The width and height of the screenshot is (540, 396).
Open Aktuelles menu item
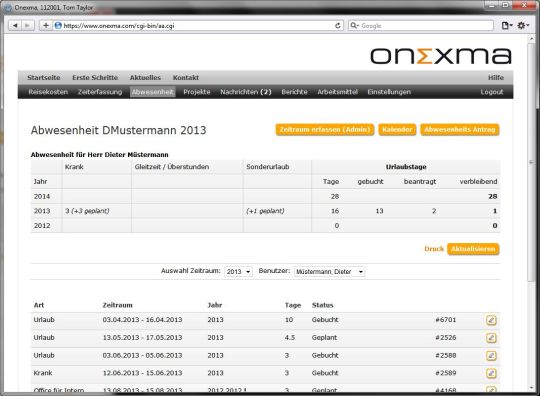(x=145, y=78)
